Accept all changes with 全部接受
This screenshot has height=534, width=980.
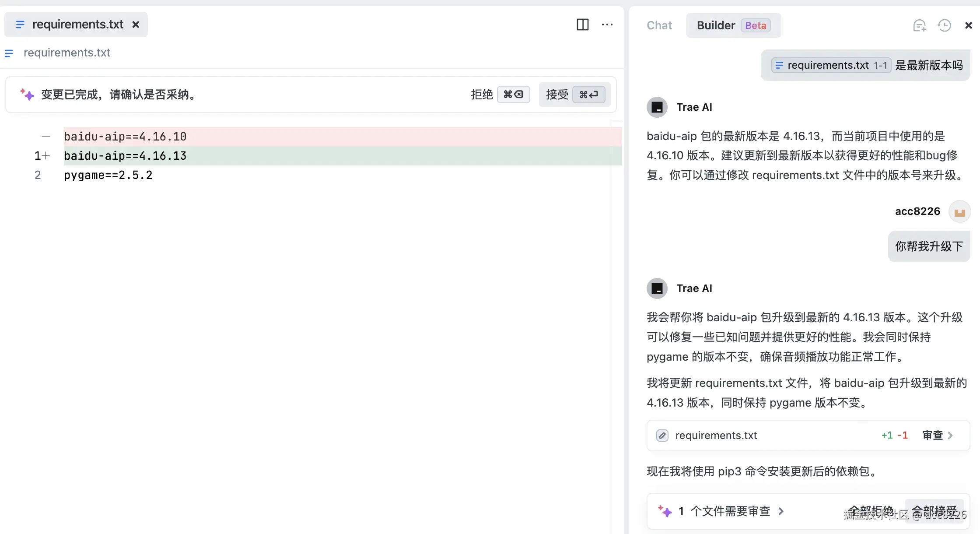click(934, 511)
